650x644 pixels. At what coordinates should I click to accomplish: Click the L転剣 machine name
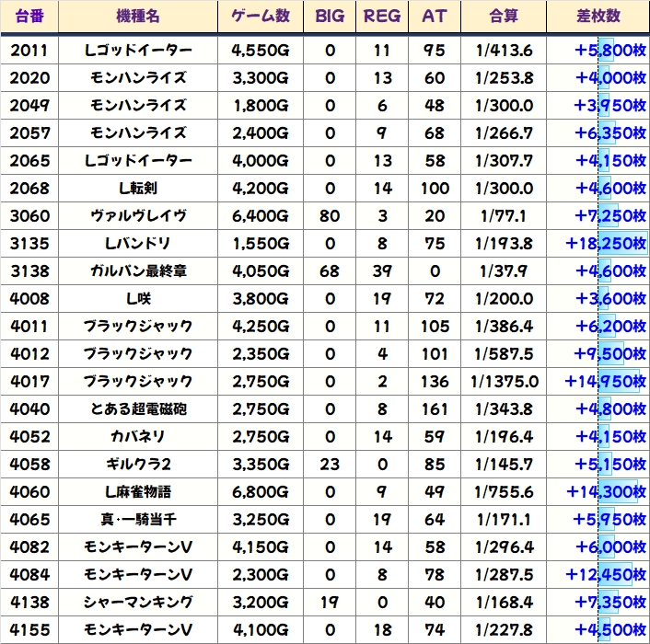coord(138,189)
